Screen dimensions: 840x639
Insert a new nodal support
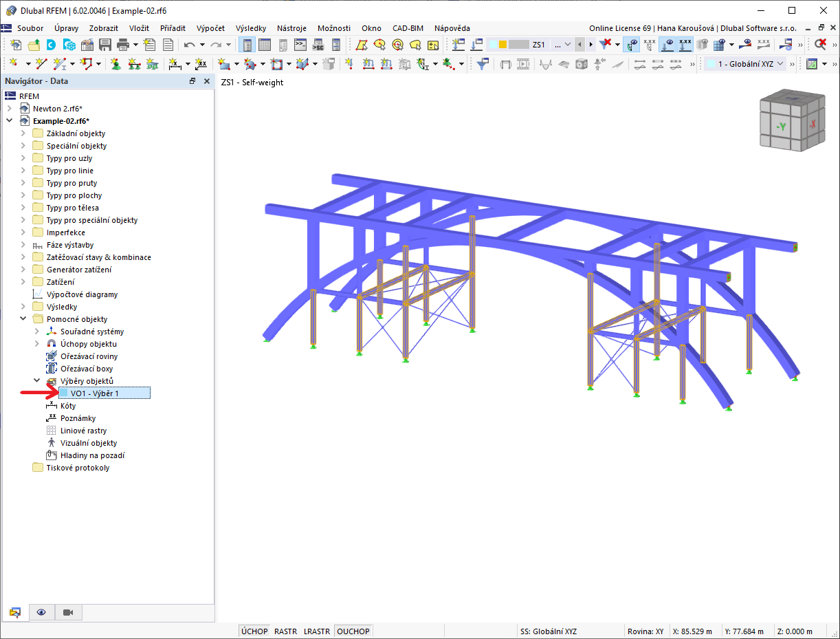(x=116, y=63)
